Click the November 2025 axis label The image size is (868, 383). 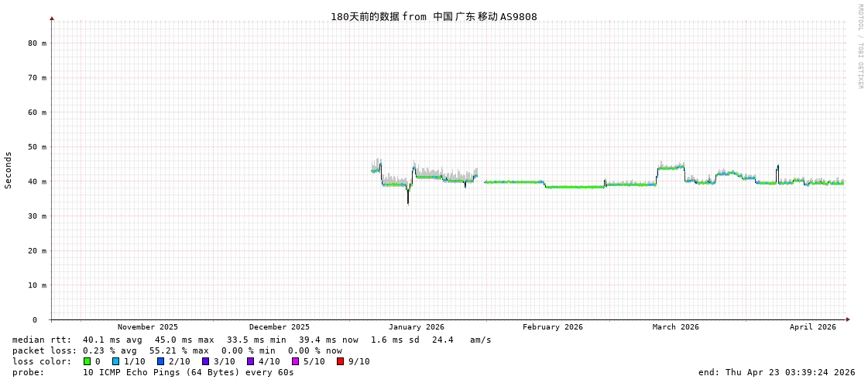[148, 327]
